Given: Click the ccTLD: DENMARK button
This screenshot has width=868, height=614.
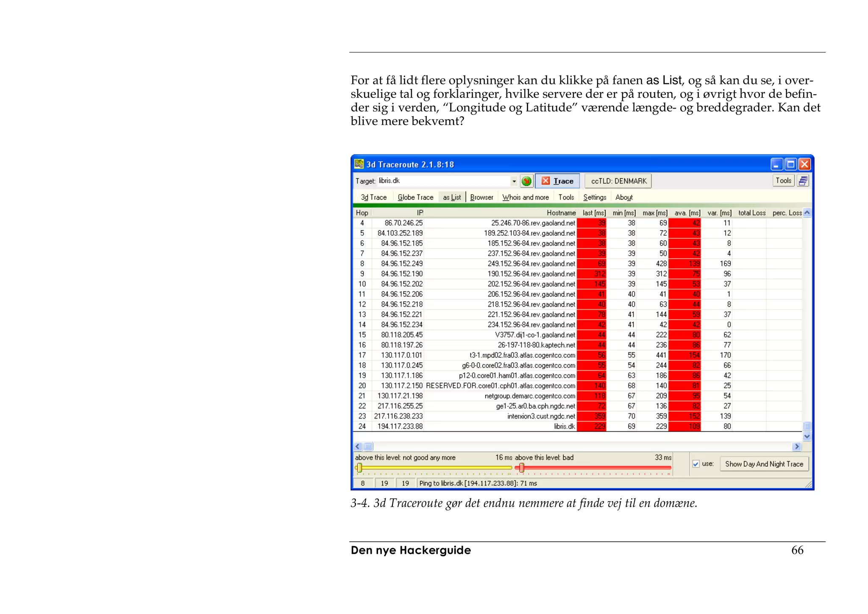Looking at the screenshot, I should tap(618, 181).
